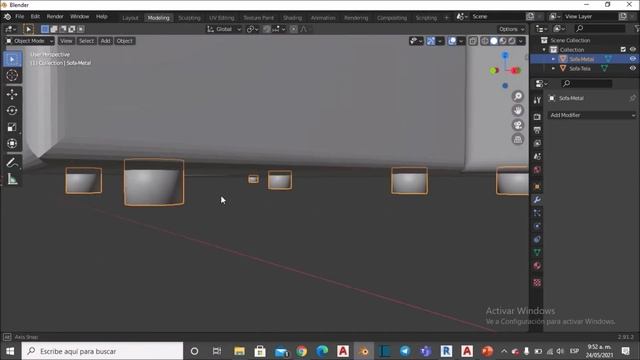Toggle visibility eye of Sofa-Metal
This screenshot has width=640, height=360.
pyautogui.click(x=632, y=59)
